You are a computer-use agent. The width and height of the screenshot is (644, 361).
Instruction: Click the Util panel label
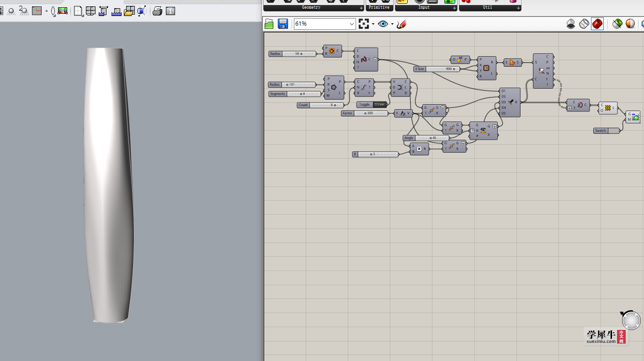487,8
